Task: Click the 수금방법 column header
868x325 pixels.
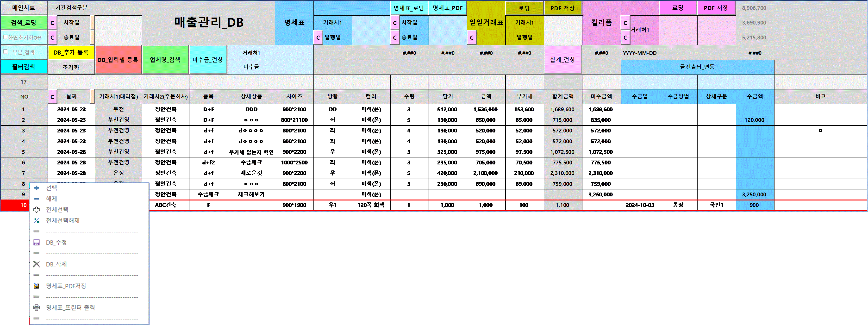Action: tap(678, 96)
